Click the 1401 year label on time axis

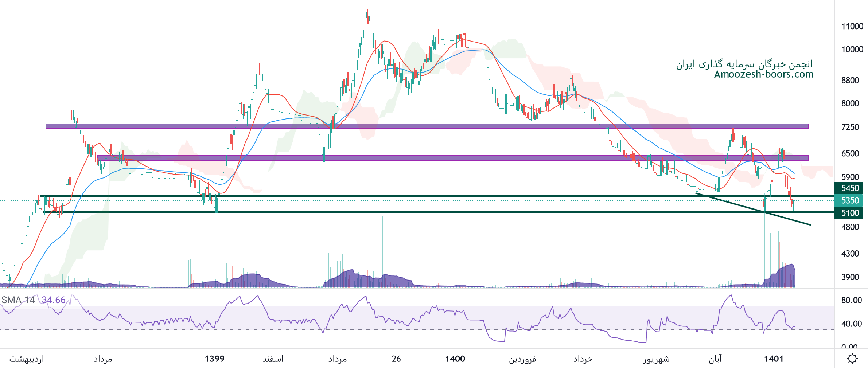click(774, 359)
